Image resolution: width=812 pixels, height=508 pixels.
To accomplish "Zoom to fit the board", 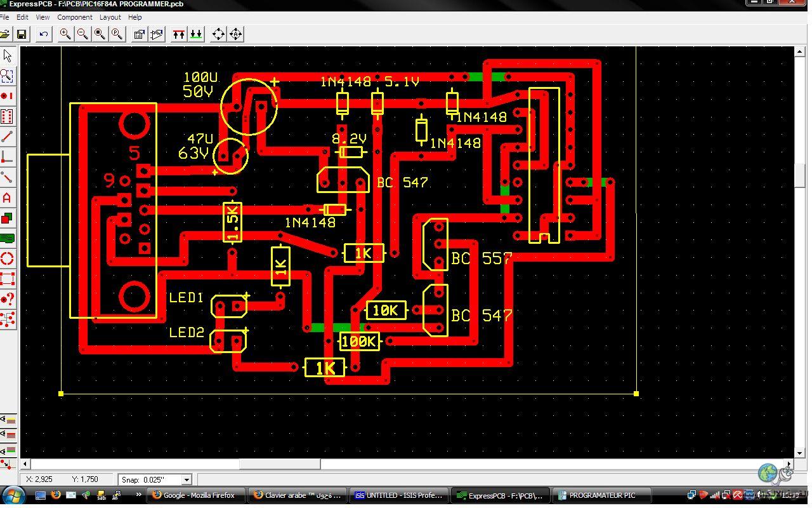I will (x=100, y=34).
